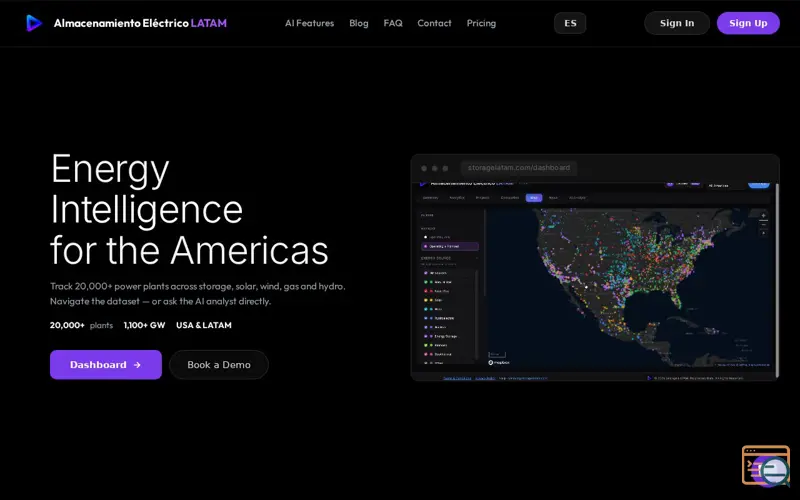Click the arrow icon inside the Dashboard button

(137, 365)
